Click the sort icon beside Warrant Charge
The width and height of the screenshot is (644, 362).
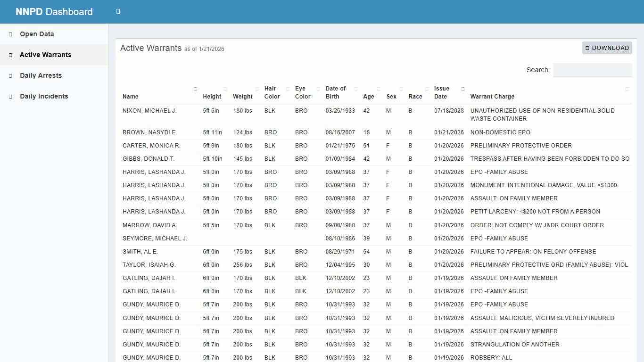point(627,89)
